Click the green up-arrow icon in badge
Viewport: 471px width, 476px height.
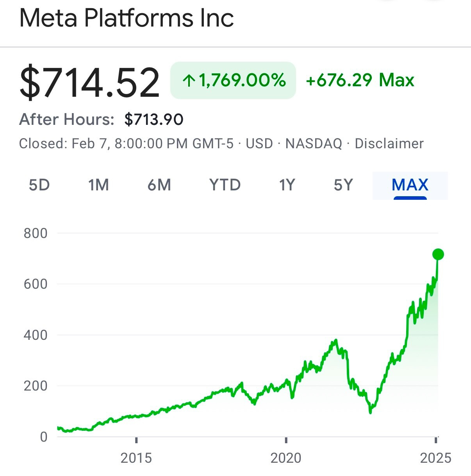point(189,81)
